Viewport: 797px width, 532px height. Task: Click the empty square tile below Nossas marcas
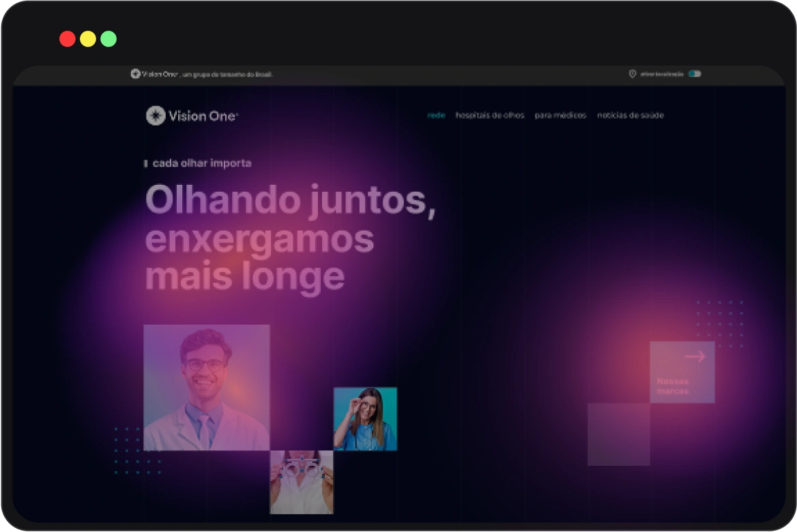pos(619,434)
